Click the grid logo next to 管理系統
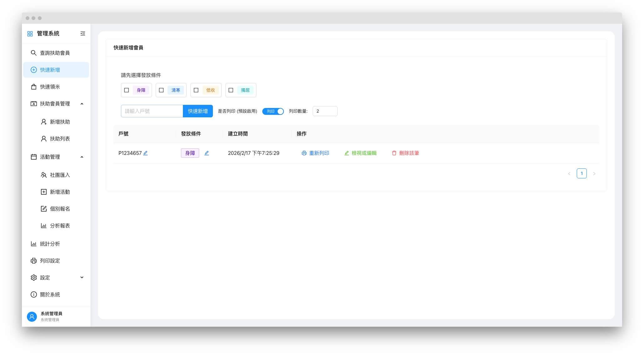Viewport: 644px width, 358px height. click(x=30, y=34)
